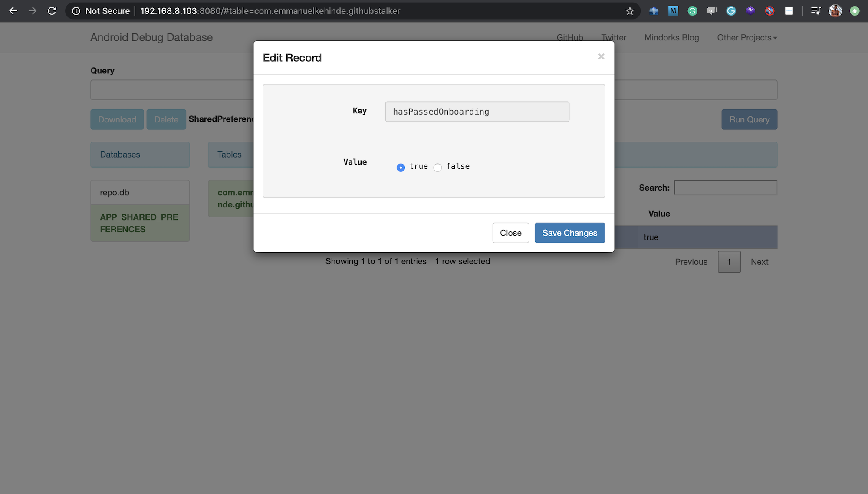Click the purple Bootstrap extension icon
Image resolution: width=868 pixels, height=494 pixels.
pos(750,11)
